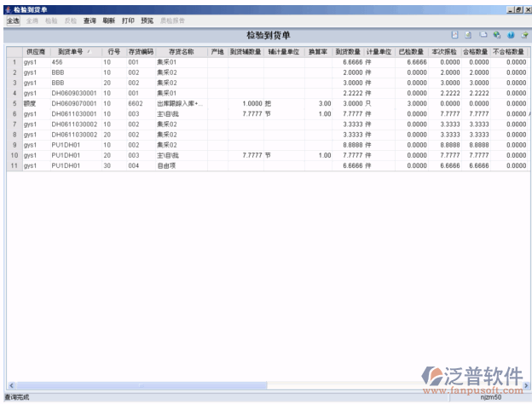Open the 查询 (query) toolbar command
The height and width of the screenshot is (404, 532).
coord(90,20)
